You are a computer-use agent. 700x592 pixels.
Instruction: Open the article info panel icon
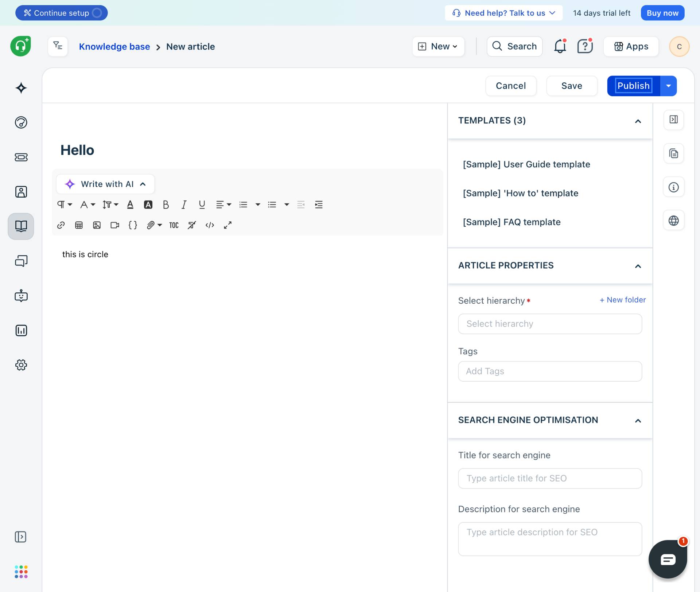pos(674,187)
